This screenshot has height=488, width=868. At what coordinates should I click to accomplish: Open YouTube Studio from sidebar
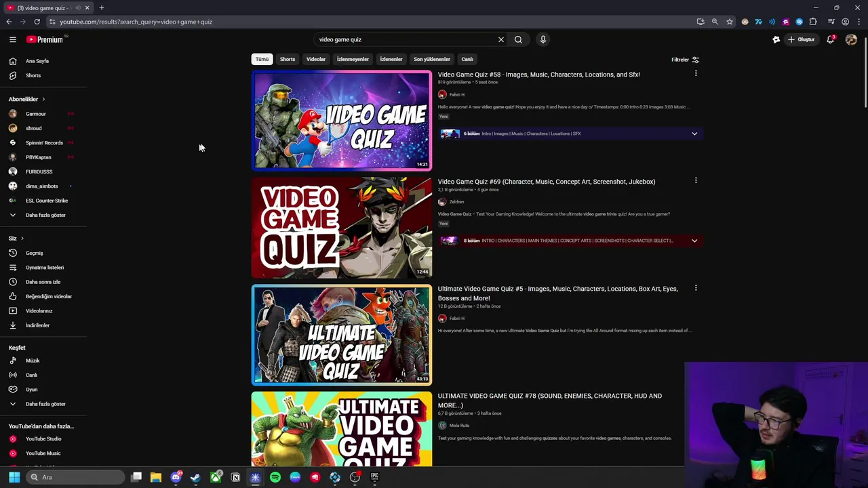pos(43,439)
